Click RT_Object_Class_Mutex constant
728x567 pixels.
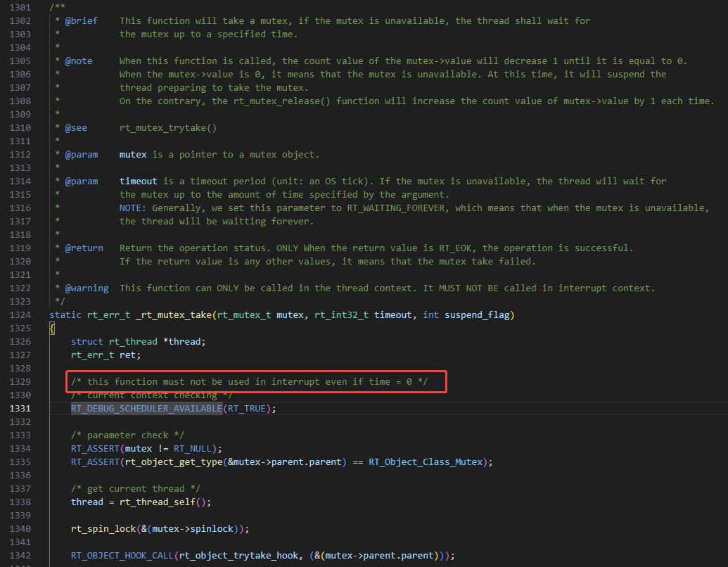click(426, 462)
